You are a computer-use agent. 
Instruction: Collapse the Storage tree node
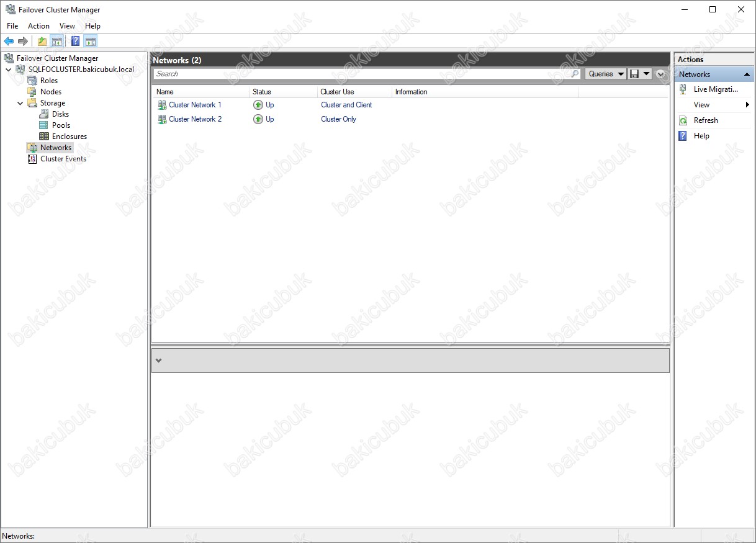(20, 103)
